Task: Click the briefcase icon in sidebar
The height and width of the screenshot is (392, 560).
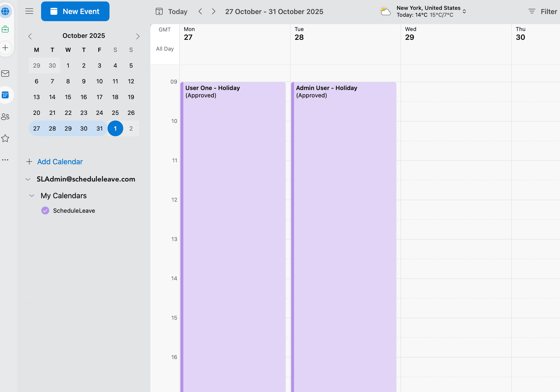Action: tap(5, 29)
